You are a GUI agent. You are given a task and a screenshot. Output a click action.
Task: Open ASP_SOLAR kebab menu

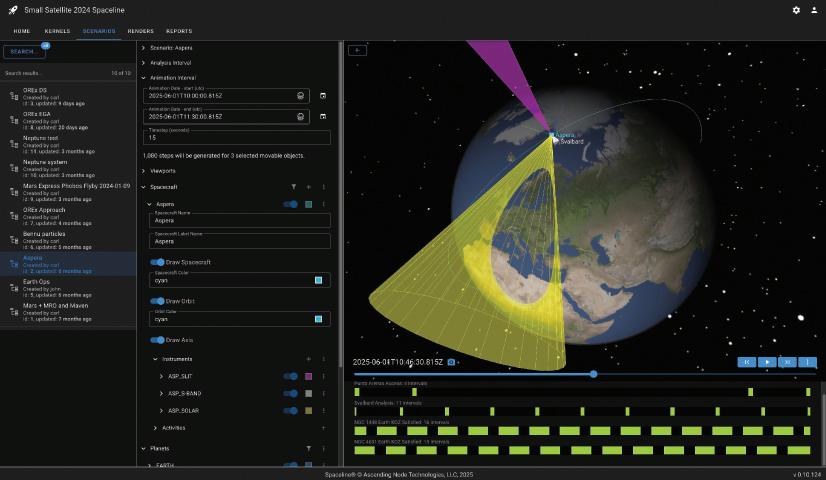[x=323, y=410]
